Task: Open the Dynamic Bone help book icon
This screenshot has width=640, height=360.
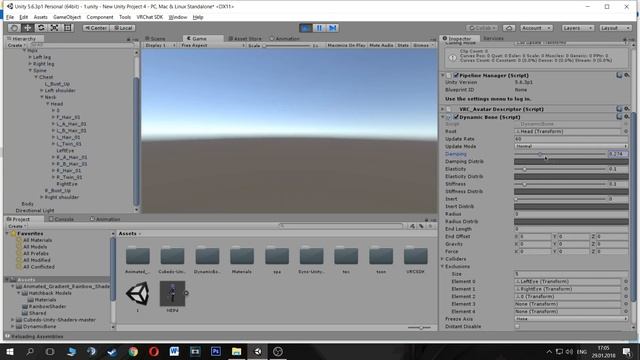Action: [x=619, y=117]
